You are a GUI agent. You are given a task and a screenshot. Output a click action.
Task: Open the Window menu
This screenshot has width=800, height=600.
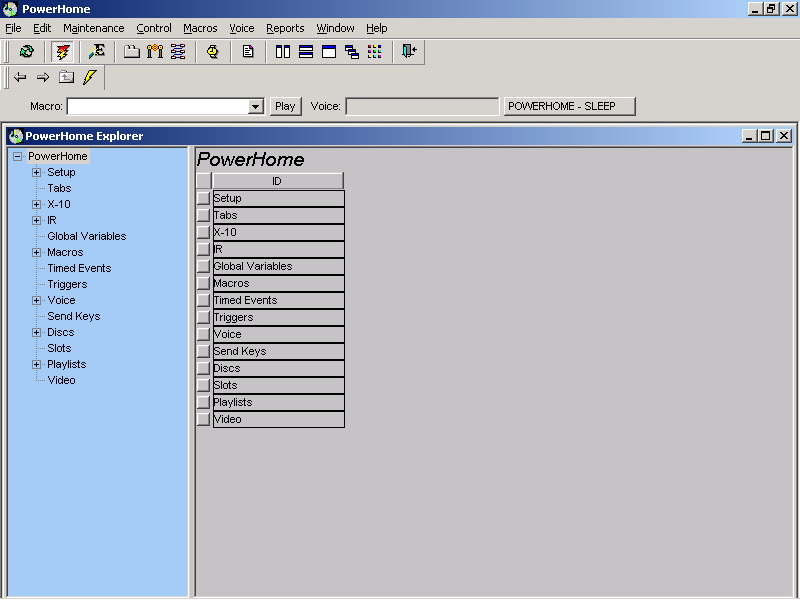click(335, 29)
